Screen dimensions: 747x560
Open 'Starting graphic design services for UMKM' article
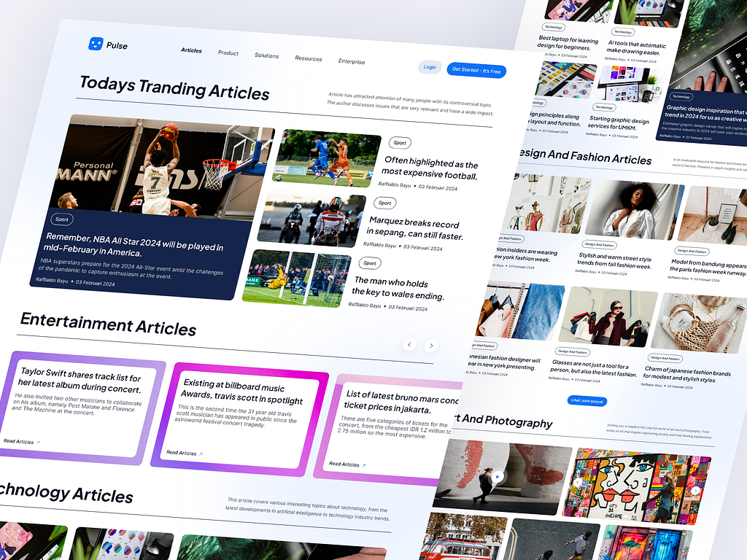(x=619, y=123)
